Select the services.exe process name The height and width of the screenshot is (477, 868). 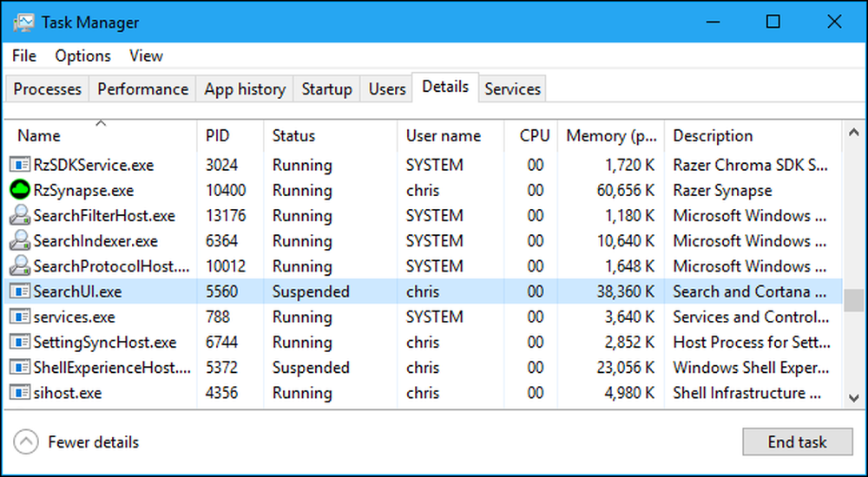click(x=74, y=317)
